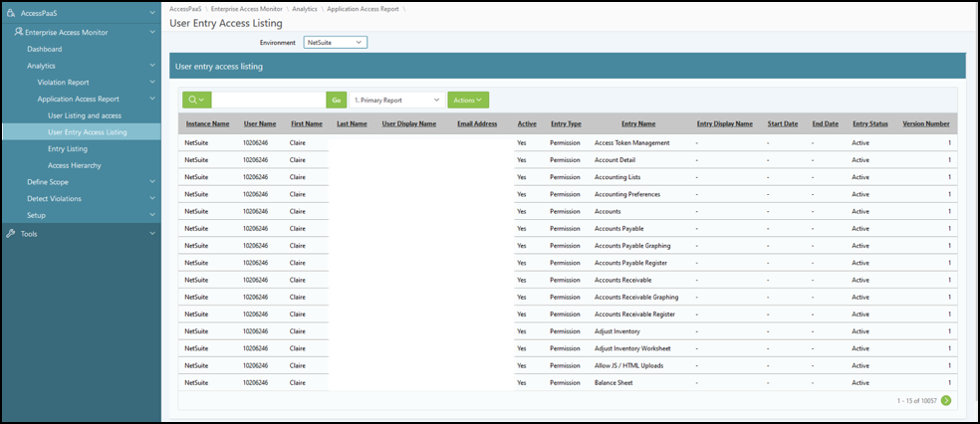Image resolution: width=980 pixels, height=424 pixels.
Task: Click the AccessPaaS lock icon in sidebar
Action: (11, 13)
